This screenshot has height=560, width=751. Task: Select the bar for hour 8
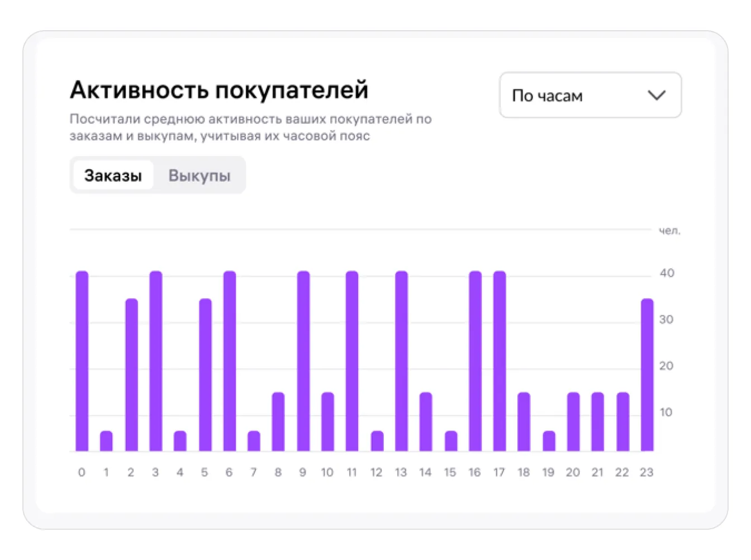pos(278,422)
